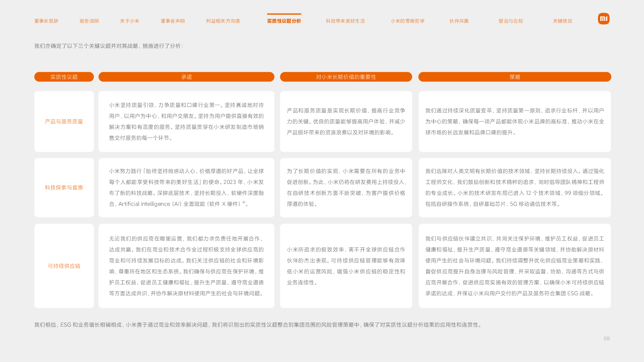
Task: Click the text starting 小米所追求的极致效率
Action: 346,266
